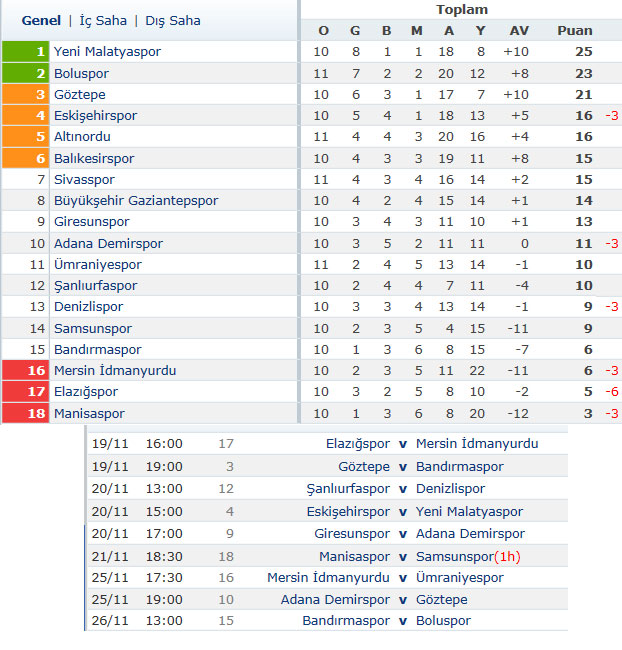Open Büyükşehir Gaziantepspor team page
The width and height of the screenshot is (622, 650).
(x=136, y=201)
